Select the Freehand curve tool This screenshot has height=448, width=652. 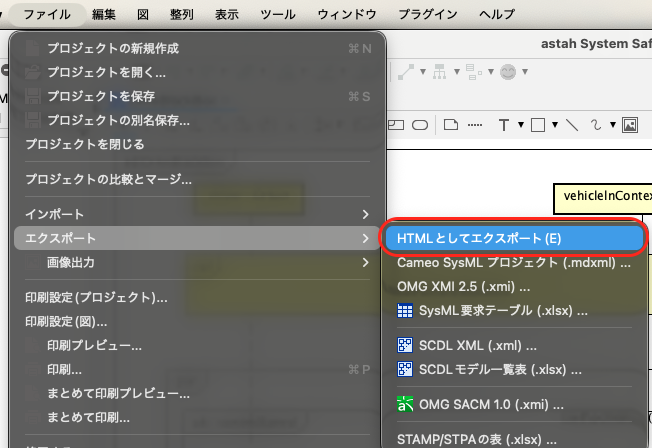tap(597, 125)
